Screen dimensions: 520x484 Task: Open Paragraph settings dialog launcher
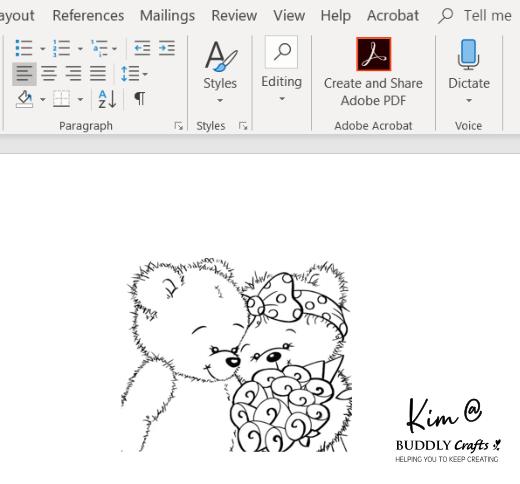click(179, 126)
